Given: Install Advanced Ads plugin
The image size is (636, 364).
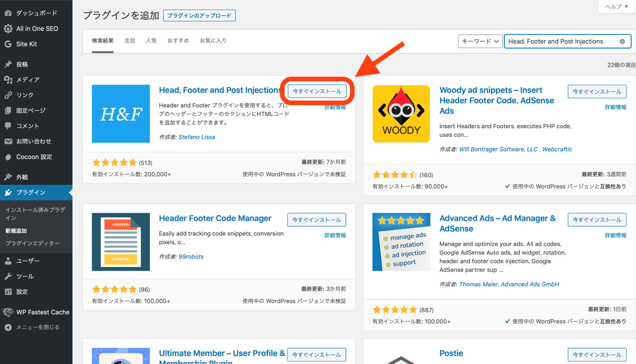Looking at the screenshot, I should [597, 220].
